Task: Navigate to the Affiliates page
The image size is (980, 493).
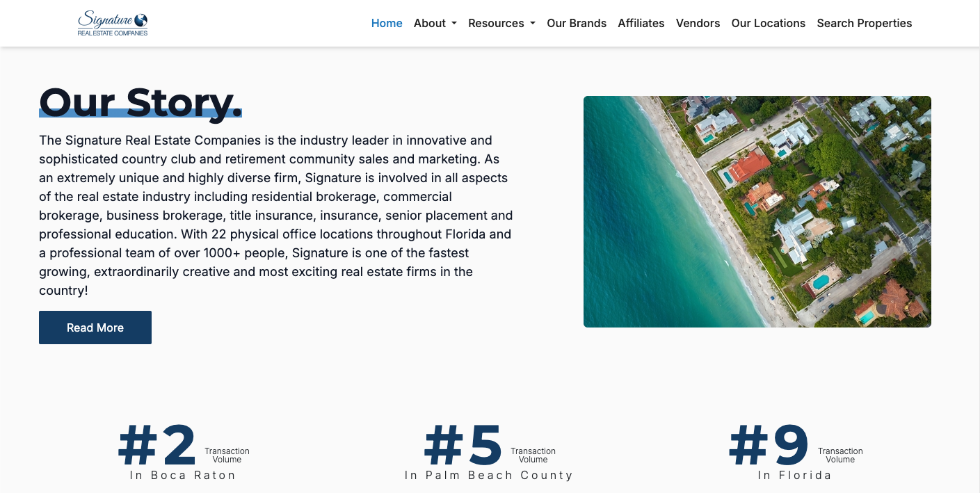Action: click(x=641, y=23)
